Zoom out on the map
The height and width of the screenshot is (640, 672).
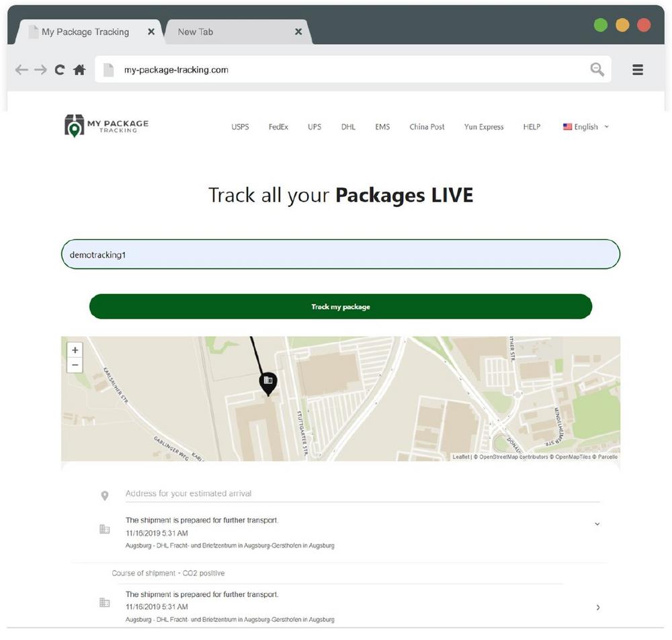(x=75, y=365)
